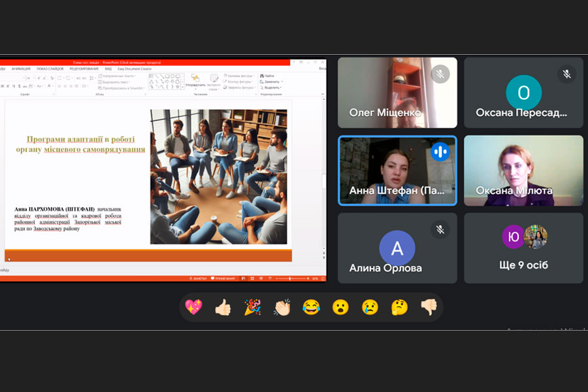Send the surprised face reaction
588x392 pixels.
pos(340,307)
